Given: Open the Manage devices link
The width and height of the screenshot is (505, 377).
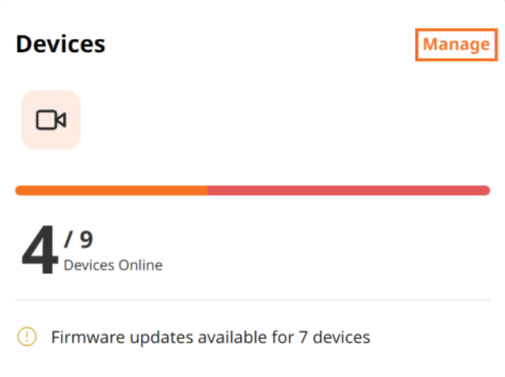Looking at the screenshot, I should (456, 45).
